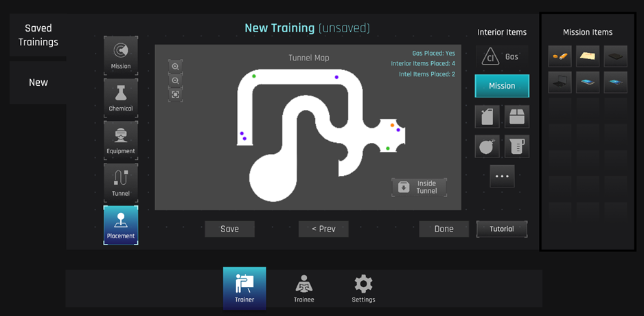
Task: Select the green marker in the right-side room
Action: pyautogui.click(x=388, y=148)
